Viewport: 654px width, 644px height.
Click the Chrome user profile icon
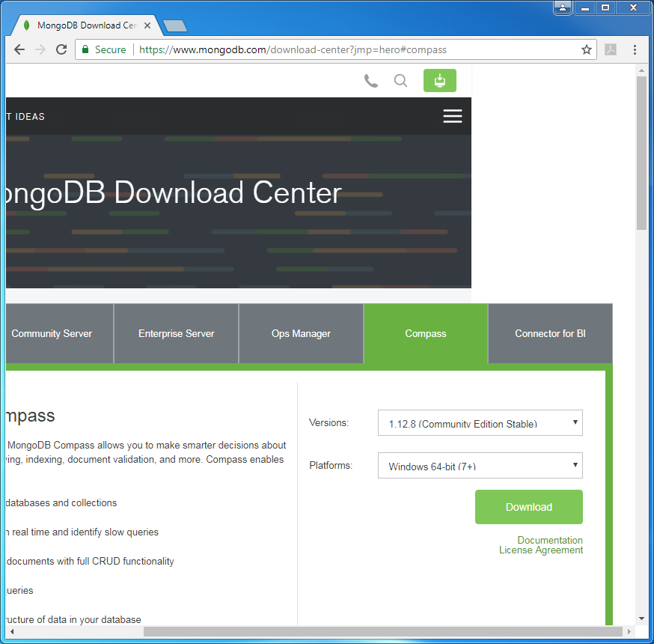563,8
